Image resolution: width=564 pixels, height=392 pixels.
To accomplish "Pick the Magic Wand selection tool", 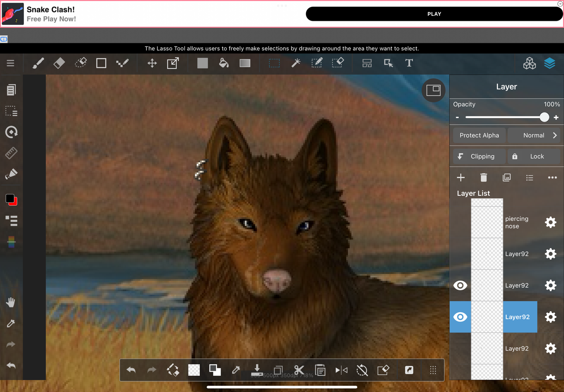I will pos(296,63).
